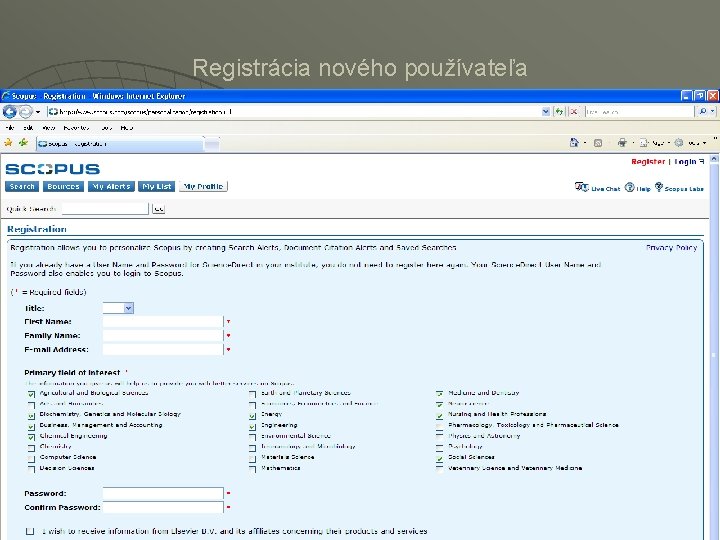
Task: Uncheck the Energy checkbox
Action: (253, 416)
